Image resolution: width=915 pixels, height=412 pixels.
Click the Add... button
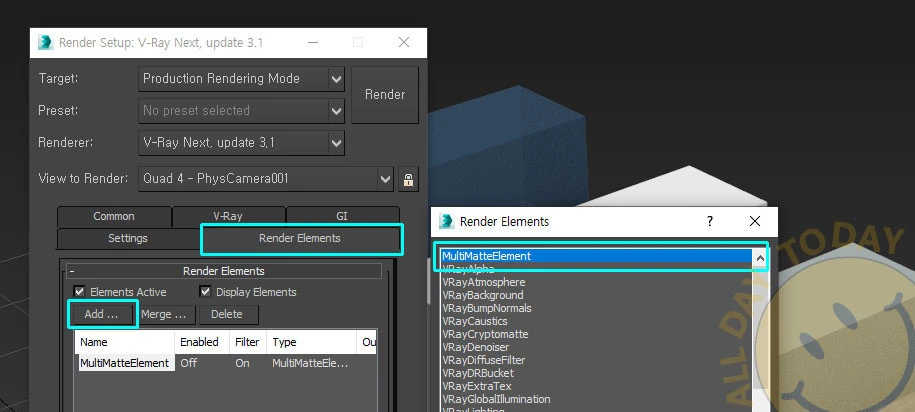click(102, 314)
